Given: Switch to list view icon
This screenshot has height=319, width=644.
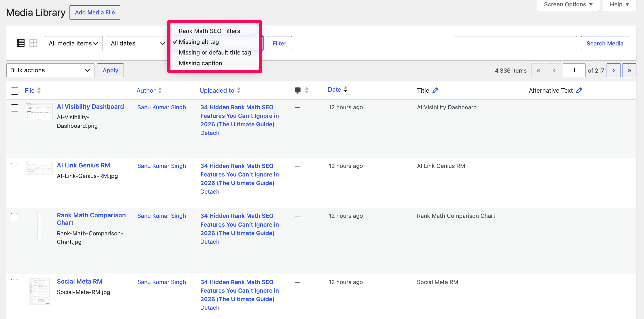Looking at the screenshot, I should pyautogui.click(x=21, y=43).
